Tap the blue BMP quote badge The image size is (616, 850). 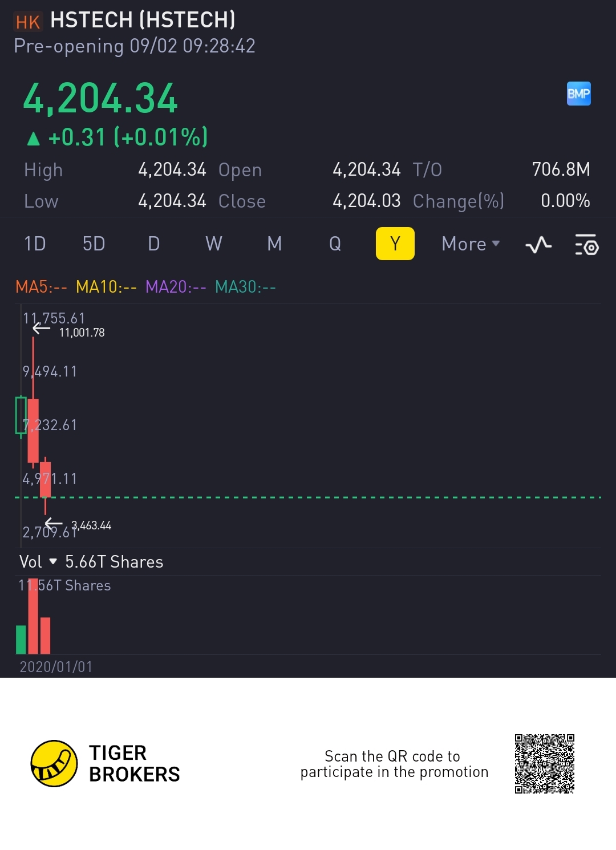[578, 94]
